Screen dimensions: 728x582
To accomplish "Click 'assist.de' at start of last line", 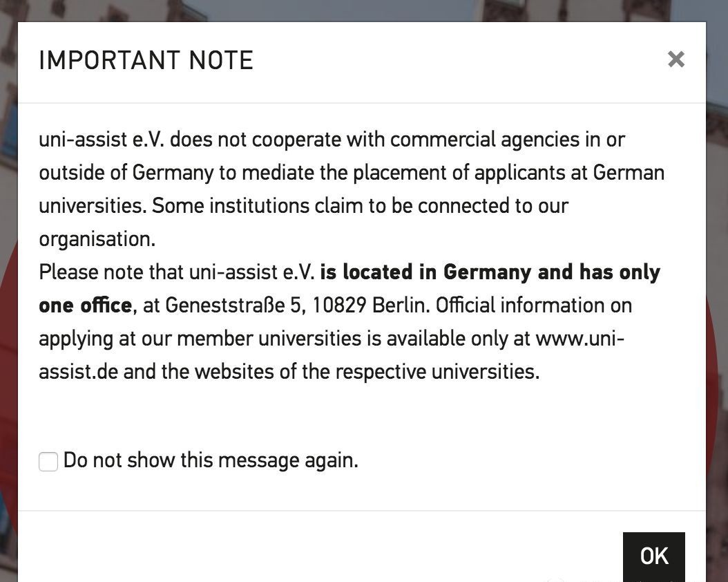I will (x=79, y=372).
